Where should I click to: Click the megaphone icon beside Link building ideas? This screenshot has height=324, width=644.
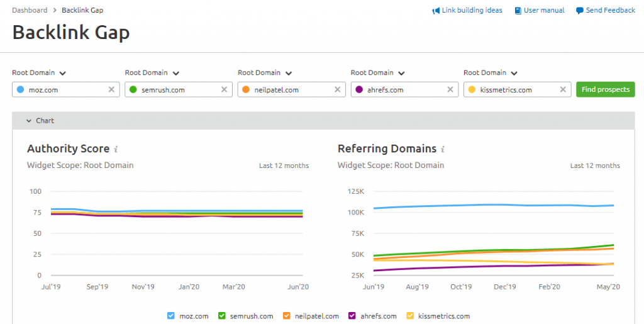[x=436, y=11]
